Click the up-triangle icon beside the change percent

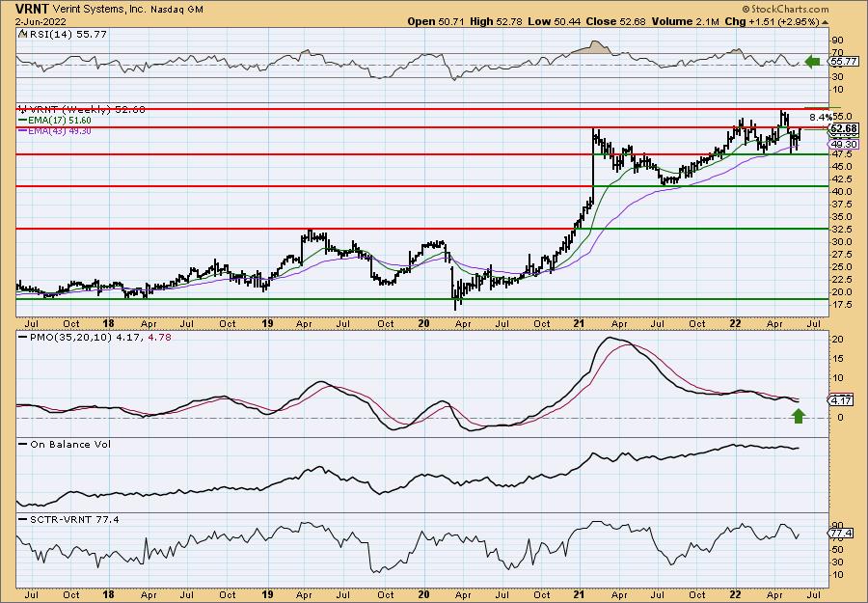pos(825,22)
